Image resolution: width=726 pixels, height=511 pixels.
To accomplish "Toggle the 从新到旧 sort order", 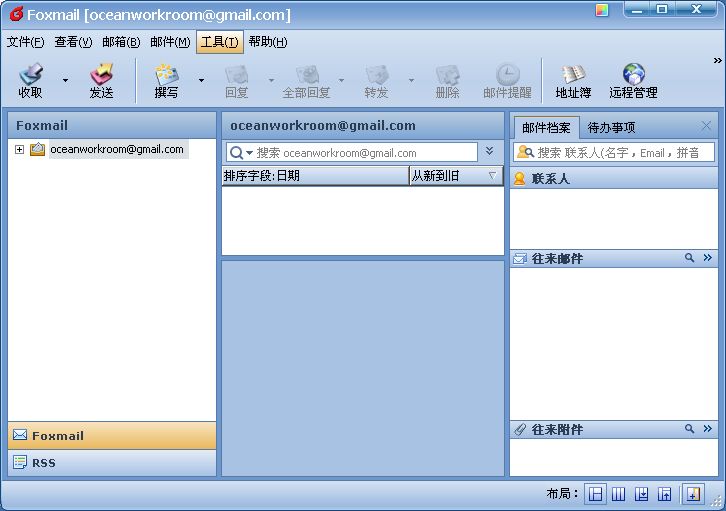I will (456, 176).
